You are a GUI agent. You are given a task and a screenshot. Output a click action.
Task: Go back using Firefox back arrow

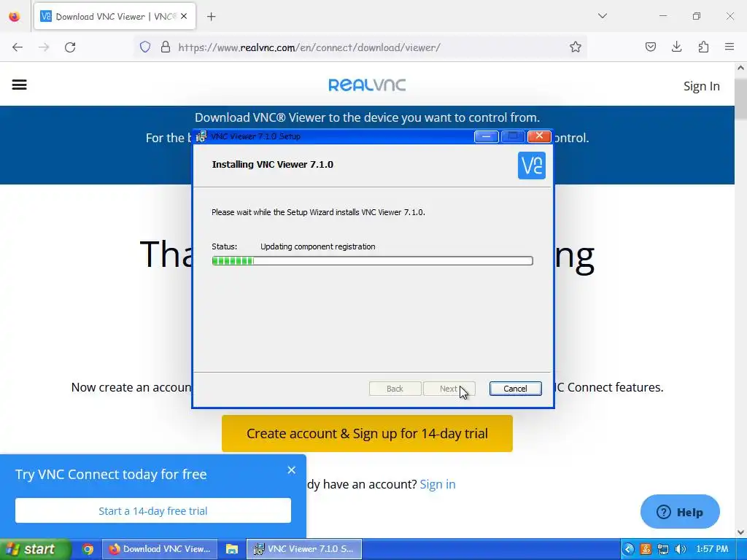pyautogui.click(x=18, y=47)
